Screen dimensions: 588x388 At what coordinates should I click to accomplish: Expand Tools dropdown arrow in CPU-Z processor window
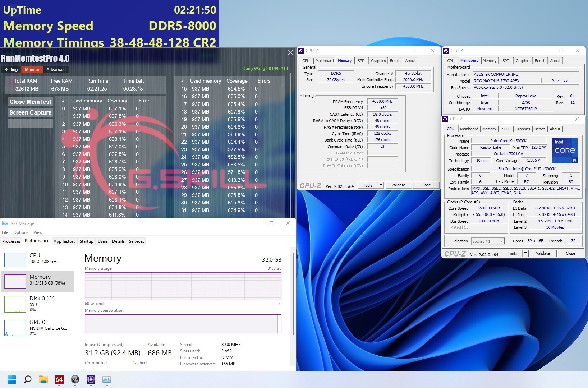[x=525, y=253]
